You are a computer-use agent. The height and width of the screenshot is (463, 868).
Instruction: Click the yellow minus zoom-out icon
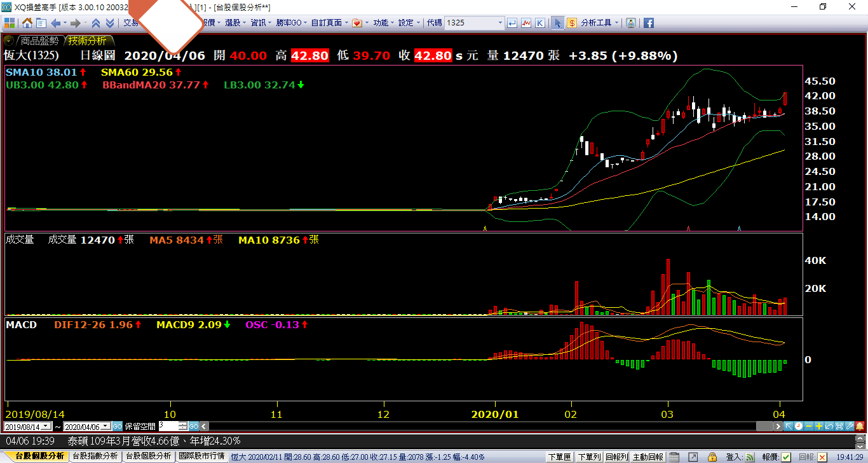[809, 426]
